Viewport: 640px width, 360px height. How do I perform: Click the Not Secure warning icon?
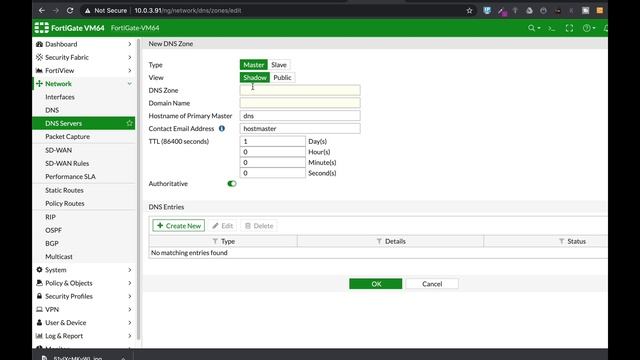(87, 11)
